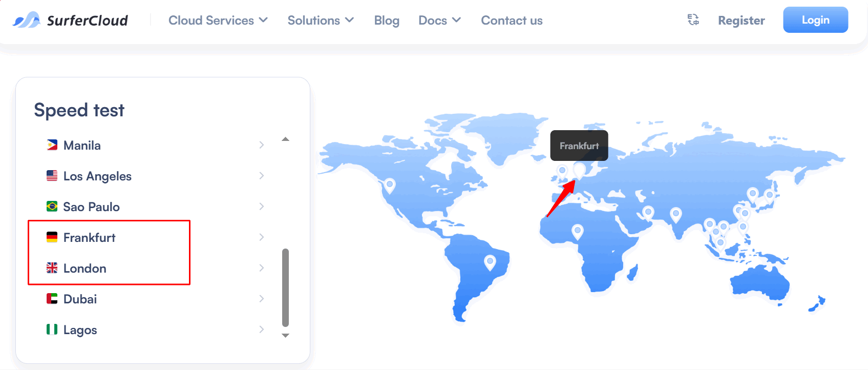Click the scroll-up arrow of the location list
This screenshot has height=370, width=868.
pos(285,139)
